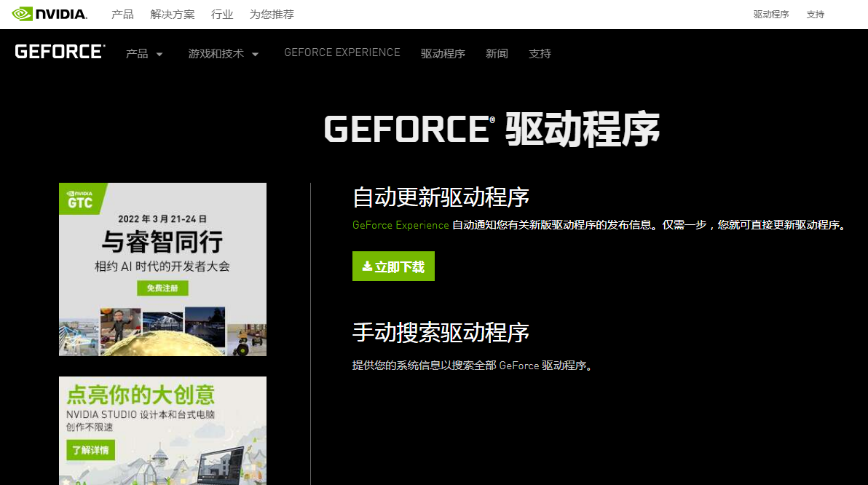Click the GTC badge on the banner corner
The width and height of the screenshot is (868, 485).
tap(82, 199)
